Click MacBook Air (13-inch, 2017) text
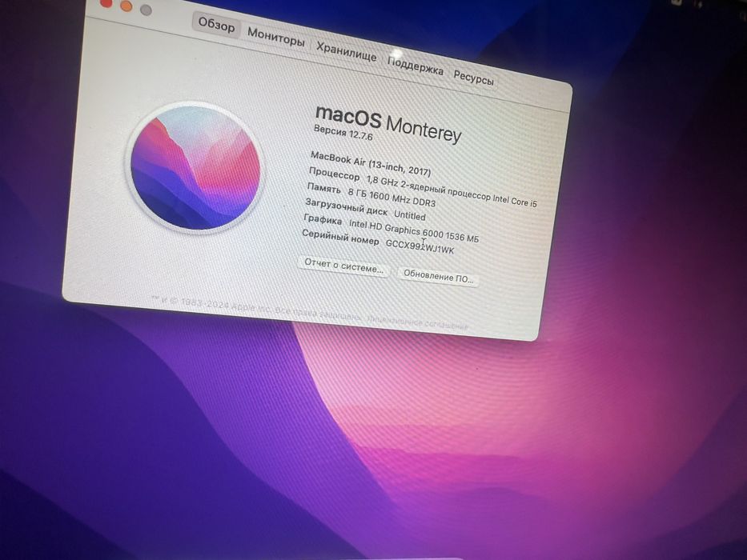The image size is (747, 560). 371,165
